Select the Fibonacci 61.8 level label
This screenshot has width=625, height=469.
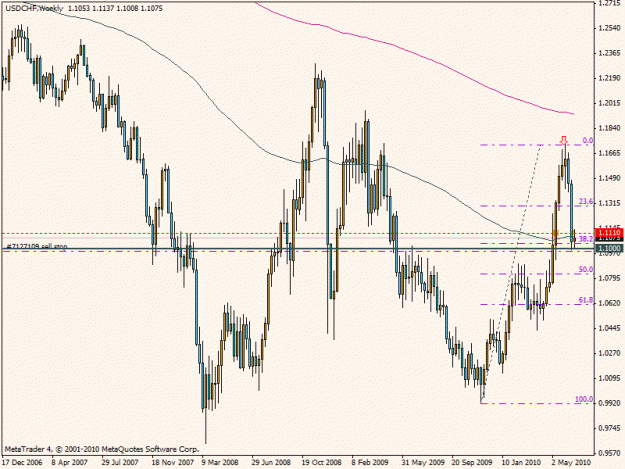[586, 300]
